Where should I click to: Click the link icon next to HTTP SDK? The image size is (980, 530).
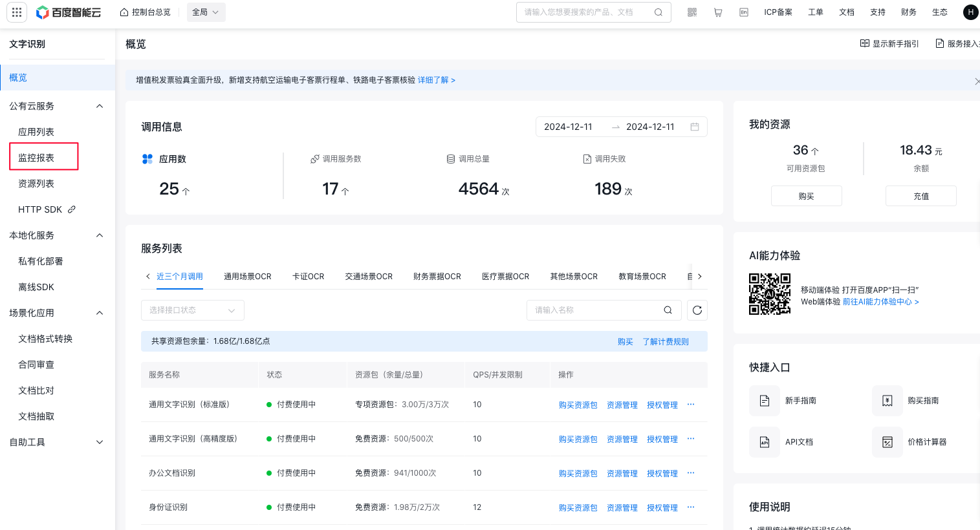[x=72, y=209]
